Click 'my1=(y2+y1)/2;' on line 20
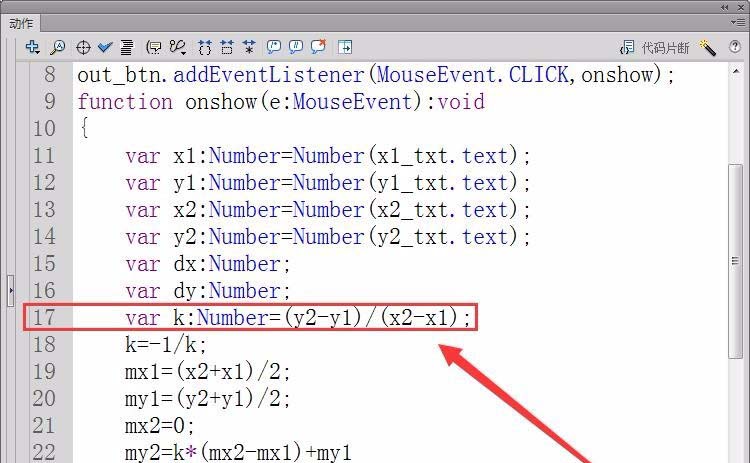 pos(208,398)
